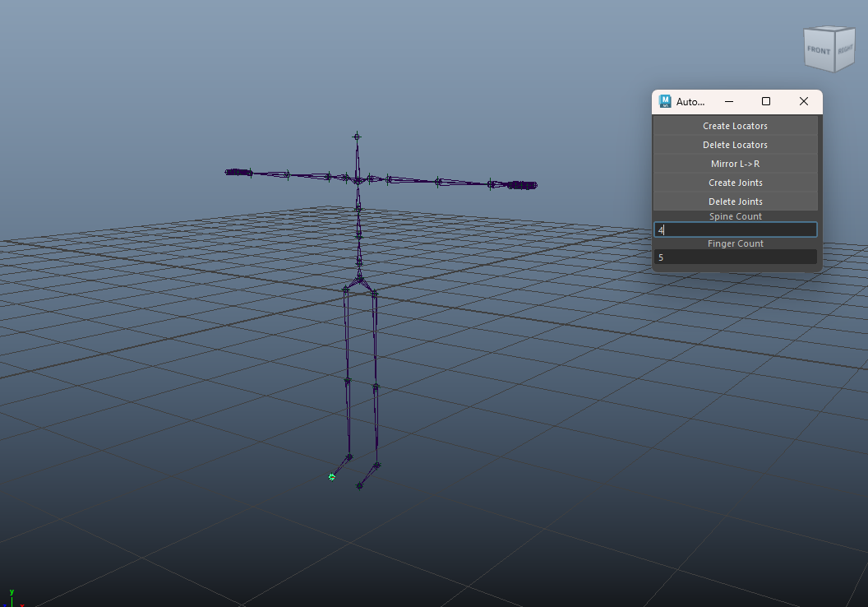
Task: Click the blue Z axis of the viewport gizmo
Action: [5, 605]
